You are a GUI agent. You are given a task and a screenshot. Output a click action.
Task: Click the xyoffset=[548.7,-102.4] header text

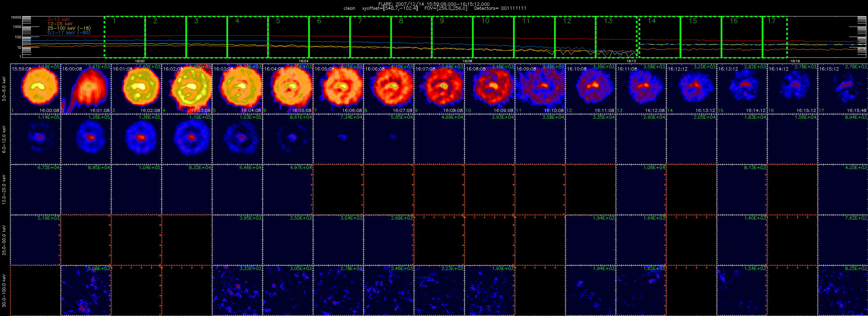(390, 8)
